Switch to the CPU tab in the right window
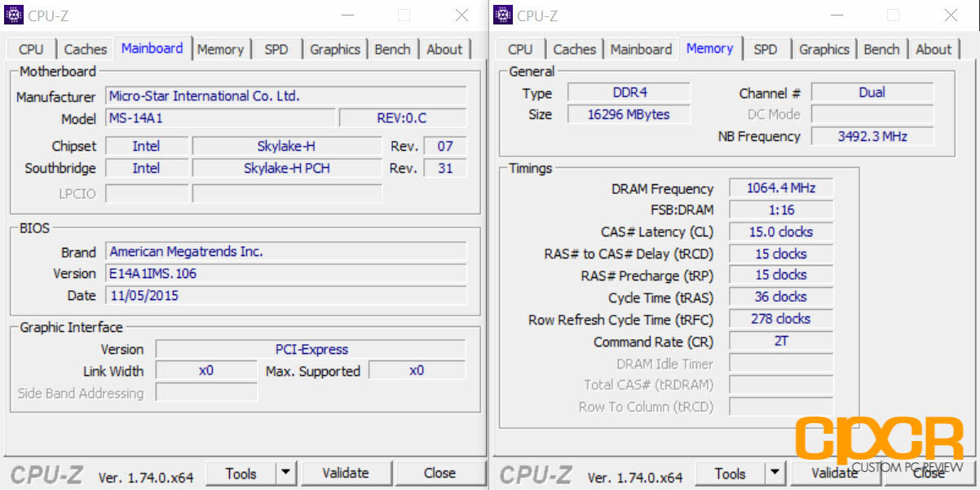This screenshot has width=980, height=490. tap(520, 49)
